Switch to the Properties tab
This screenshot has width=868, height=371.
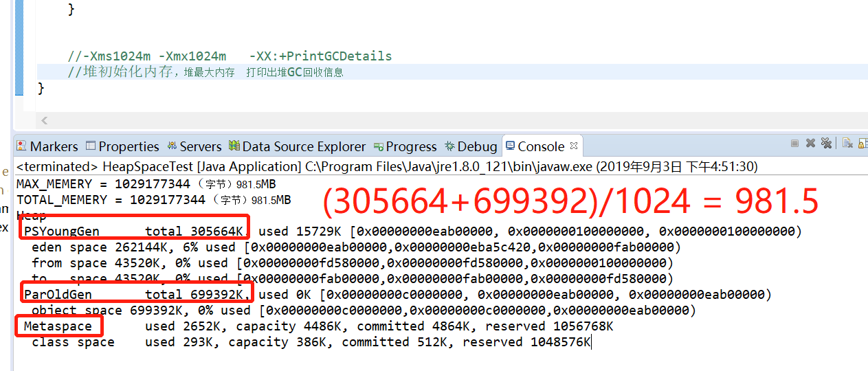click(x=122, y=146)
